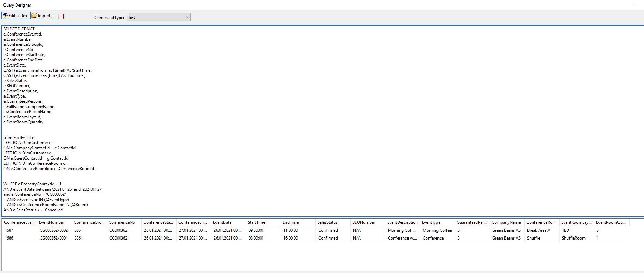Select the EventNumber column header
The image size is (644, 273).
tap(54, 222)
